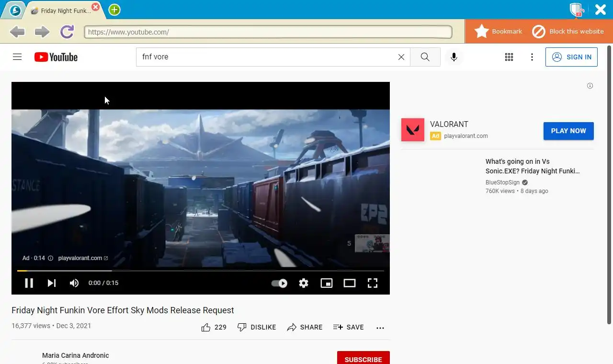Open player settings gear
Image resolution: width=613 pixels, height=364 pixels.
304,283
